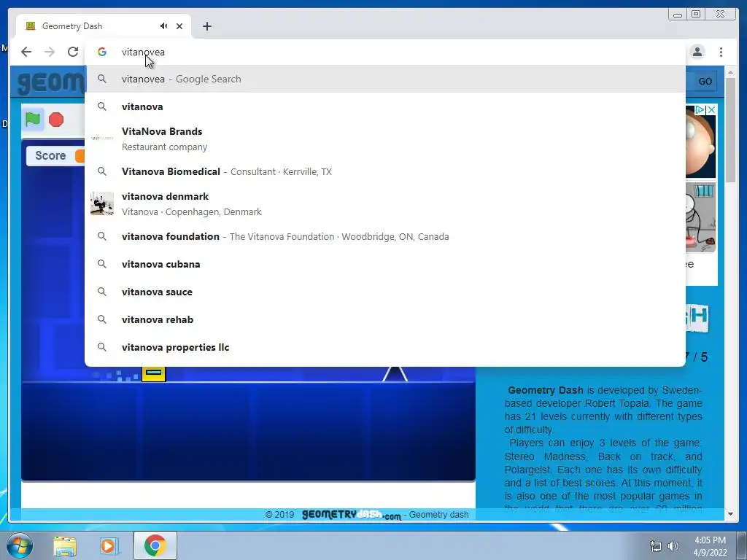
Task: Click the AdChoices icon on ad
Action: tap(700, 110)
